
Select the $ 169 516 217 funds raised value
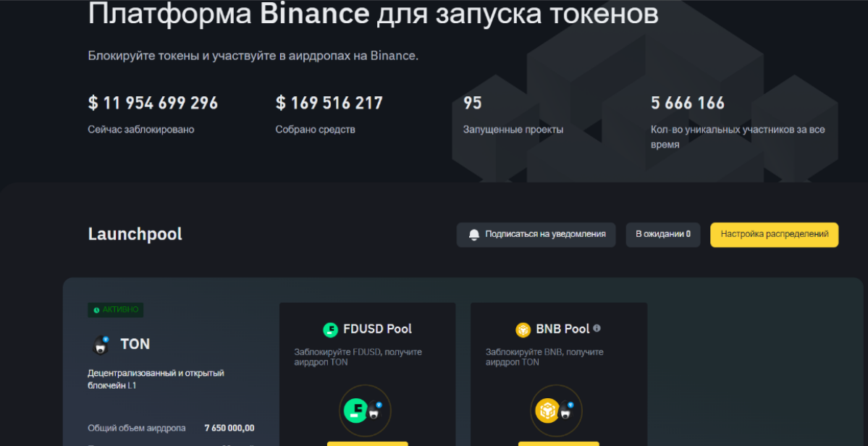click(x=329, y=103)
